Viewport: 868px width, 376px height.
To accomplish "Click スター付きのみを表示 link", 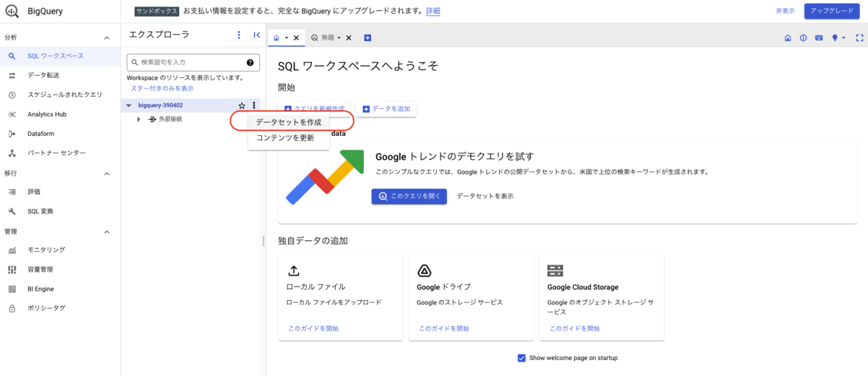I will [x=162, y=88].
